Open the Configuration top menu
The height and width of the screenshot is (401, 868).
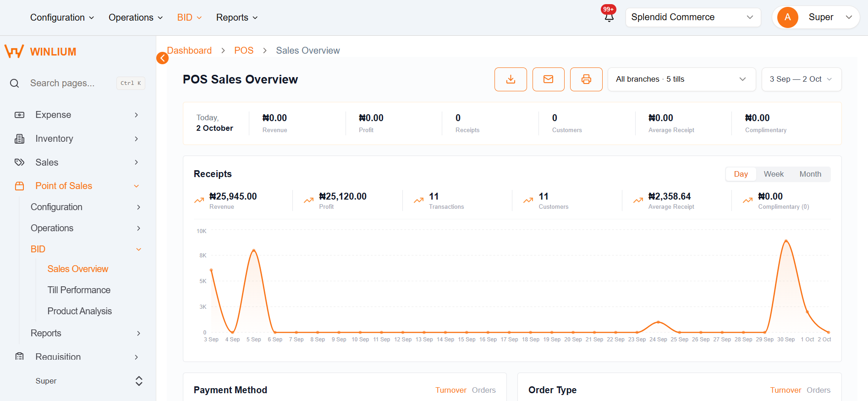tap(62, 17)
